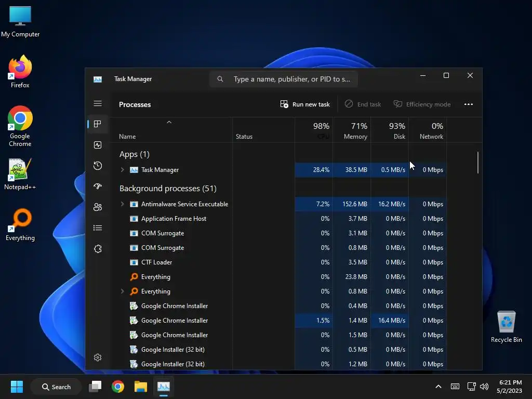532x399 pixels.
Task: Sort by the 98% CPU column
Action: (314, 130)
